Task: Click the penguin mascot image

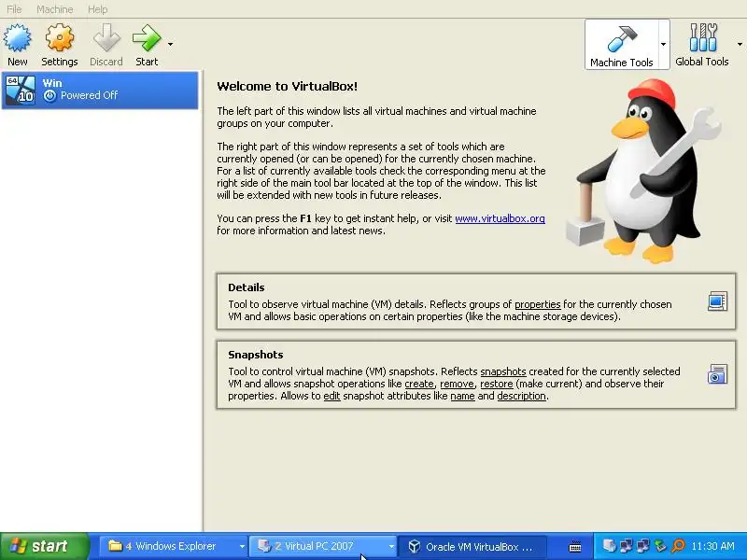Action: 644,171
